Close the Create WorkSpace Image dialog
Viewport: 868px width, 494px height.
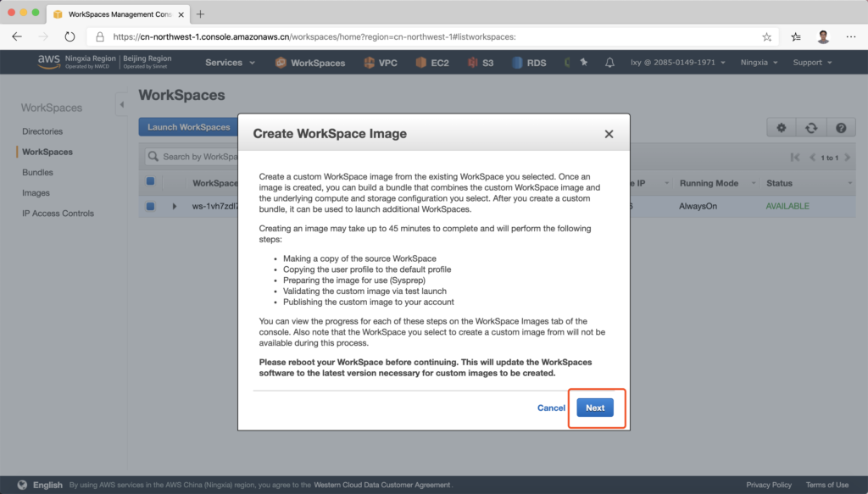pyautogui.click(x=609, y=134)
